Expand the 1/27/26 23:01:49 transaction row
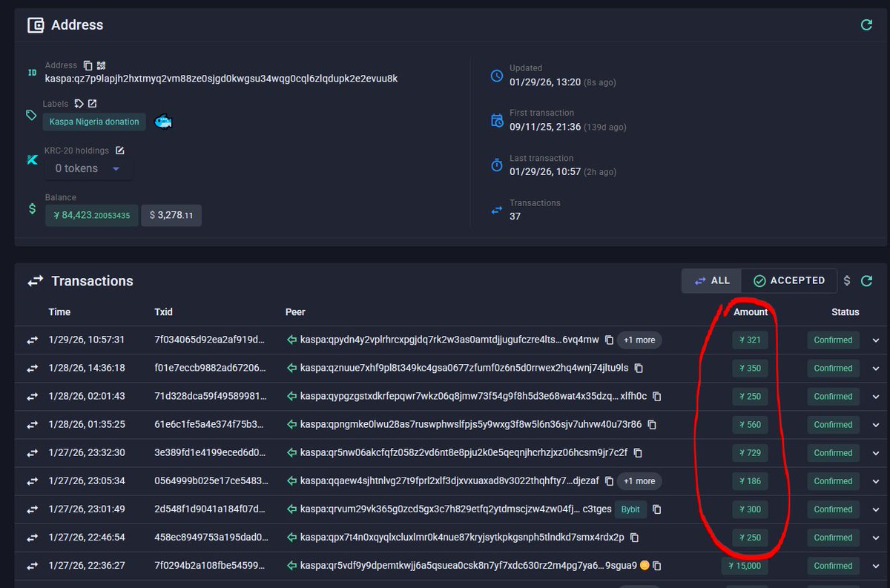The height and width of the screenshot is (588, 890). pyautogui.click(x=877, y=509)
